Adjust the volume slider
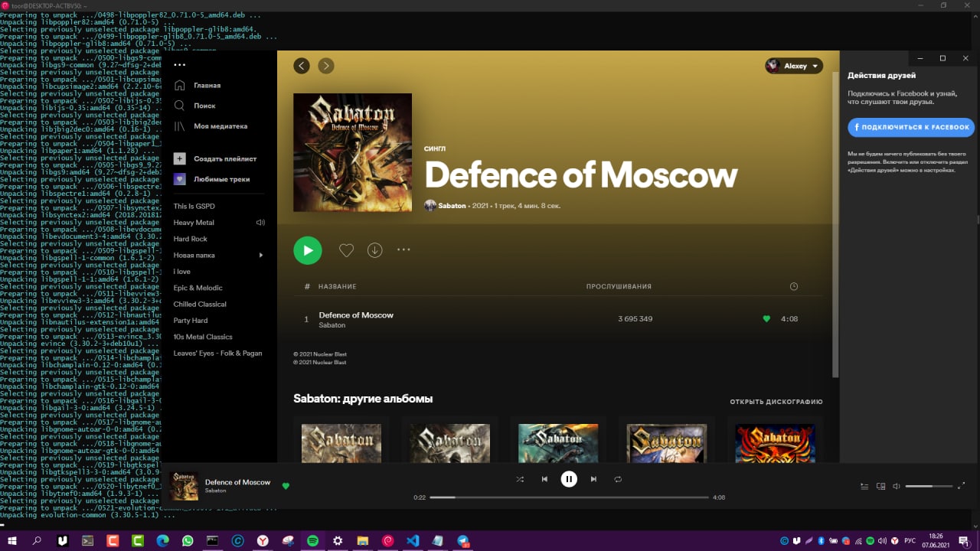Viewport: 980px width, 551px height. [x=929, y=486]
